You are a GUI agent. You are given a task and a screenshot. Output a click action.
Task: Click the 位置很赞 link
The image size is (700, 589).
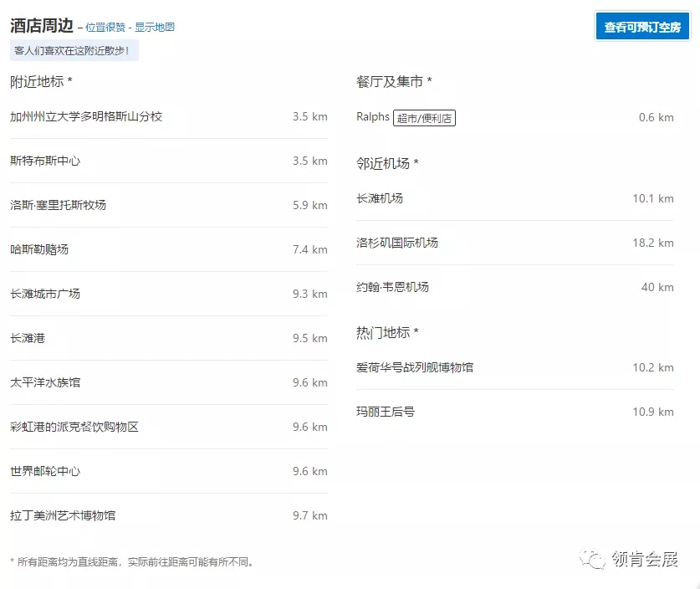tap(105, 28)
